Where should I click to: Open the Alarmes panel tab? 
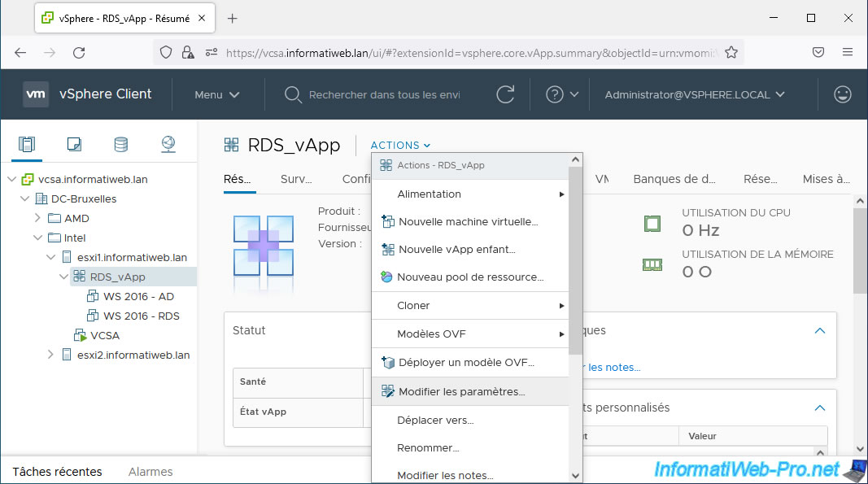[150, 472]
